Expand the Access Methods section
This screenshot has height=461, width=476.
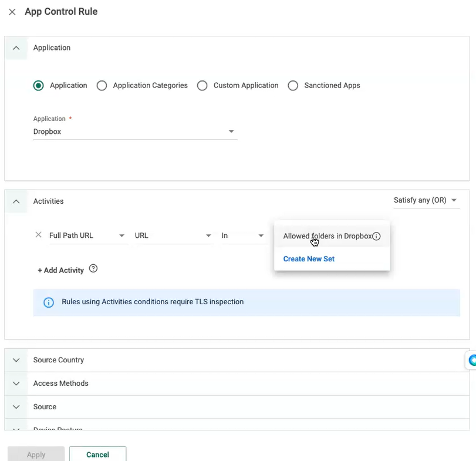[x=16, y=383]
